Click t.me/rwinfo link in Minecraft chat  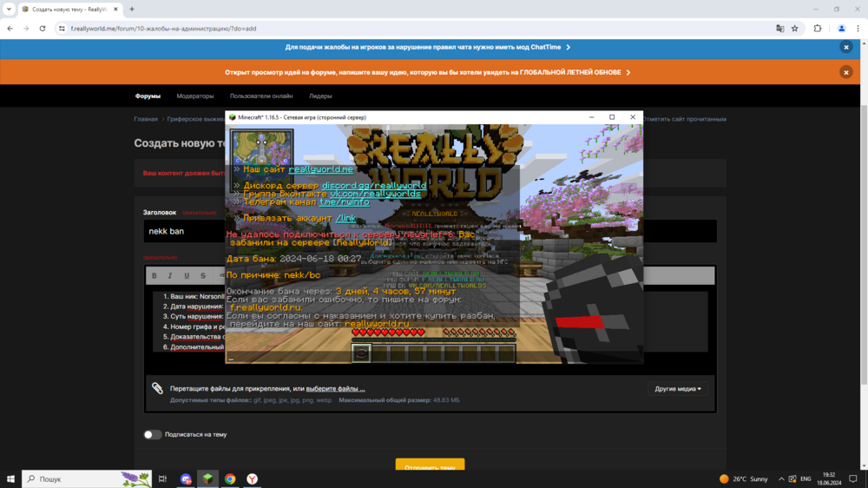(345, 202)
